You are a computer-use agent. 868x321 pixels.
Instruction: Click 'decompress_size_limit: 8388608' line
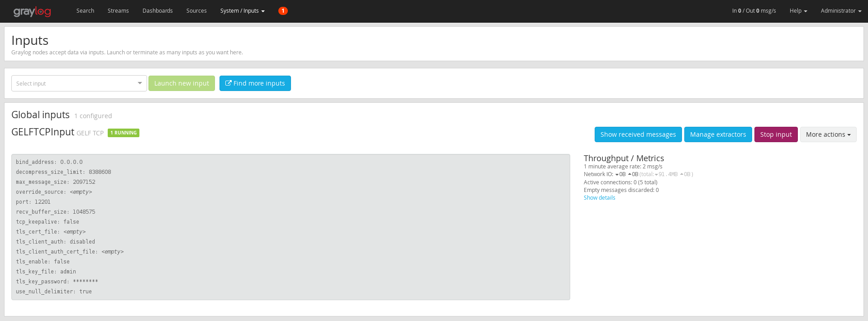point(63,172)
